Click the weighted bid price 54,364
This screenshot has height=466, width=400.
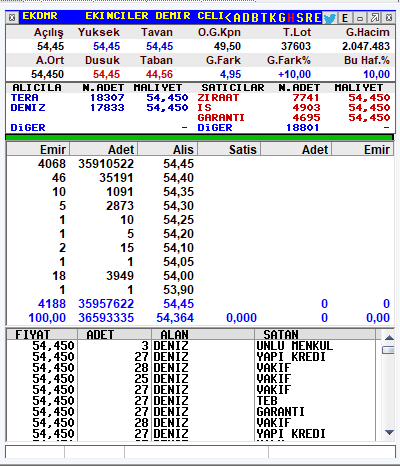click(x=175, y=318)
